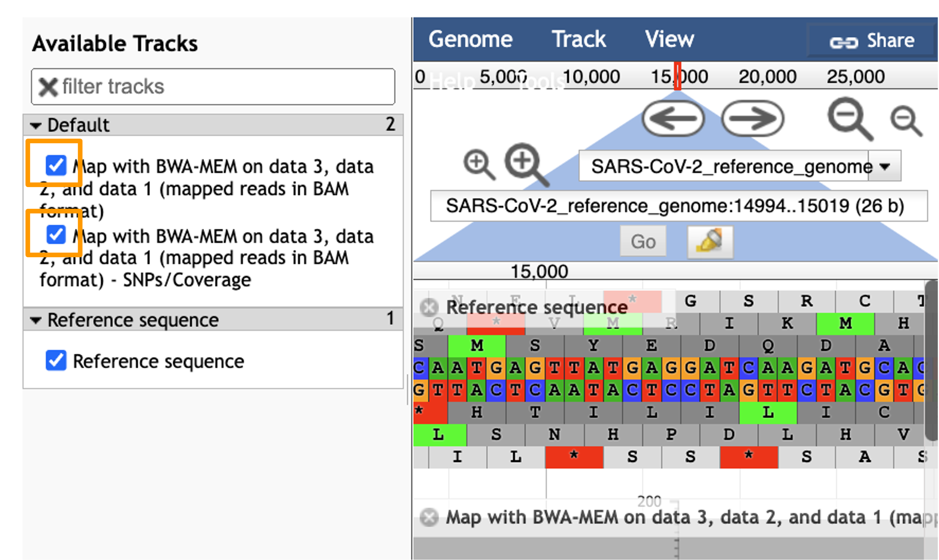Click the small zoom out magnifier

coord(906,121)
